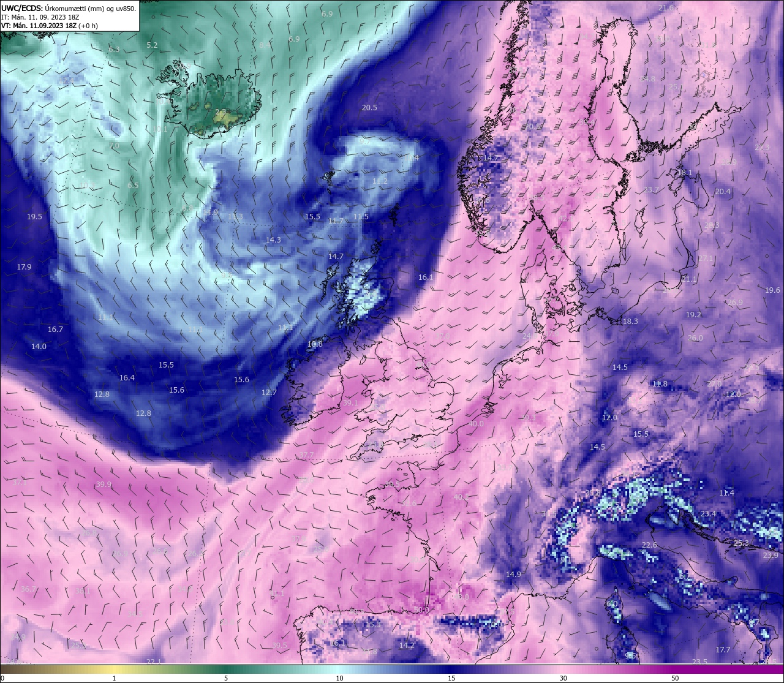Click the 6.5 map value
The height and width of the screenshot is (683, 784).
[x=133, y=185]
